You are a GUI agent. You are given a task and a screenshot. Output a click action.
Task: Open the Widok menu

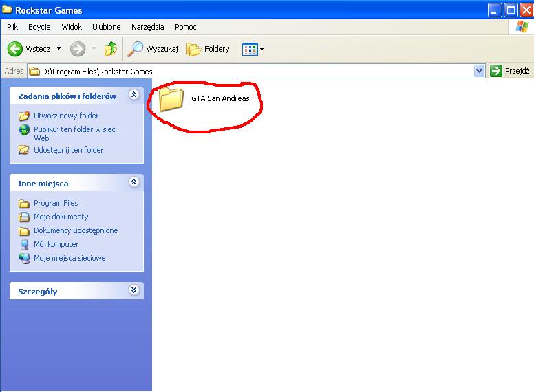click(x=72, y=27)
